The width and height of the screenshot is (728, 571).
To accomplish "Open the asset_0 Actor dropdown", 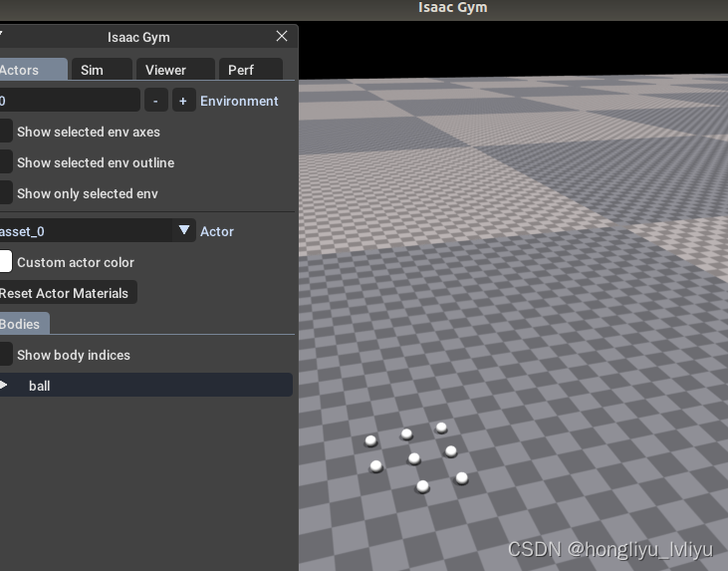I will point(97,230).
